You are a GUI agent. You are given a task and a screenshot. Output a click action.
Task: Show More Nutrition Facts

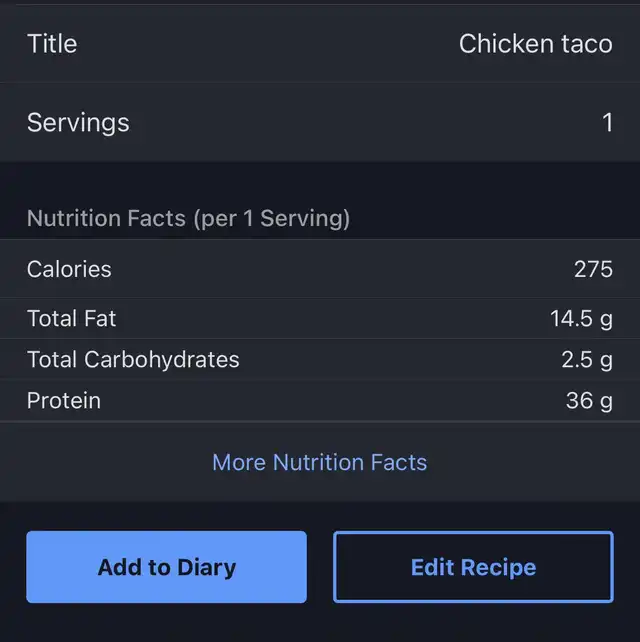[319, 462]
